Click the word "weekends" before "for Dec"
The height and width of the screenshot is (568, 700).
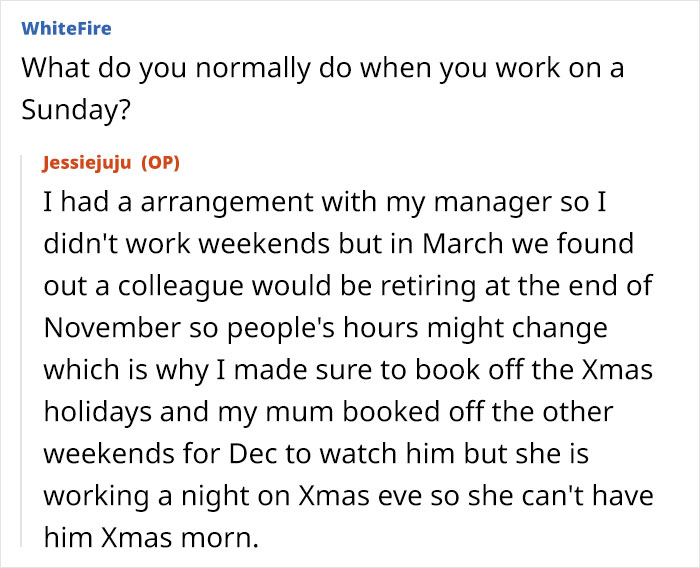pos(111,454)
